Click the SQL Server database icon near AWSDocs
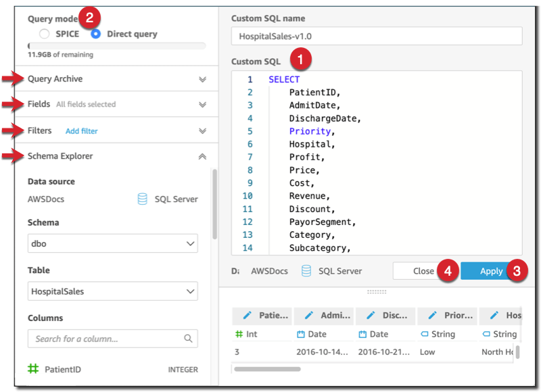 [x=141, y=199]
